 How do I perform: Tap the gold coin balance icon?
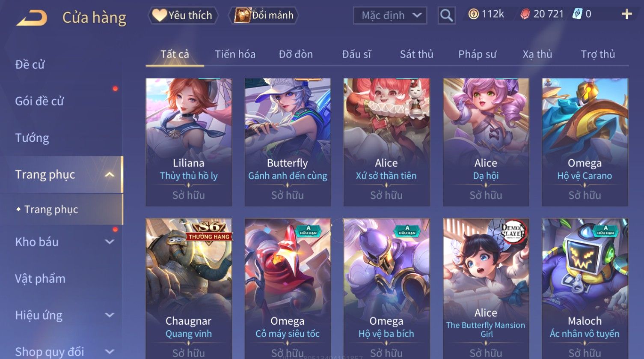tap(473, 15)
